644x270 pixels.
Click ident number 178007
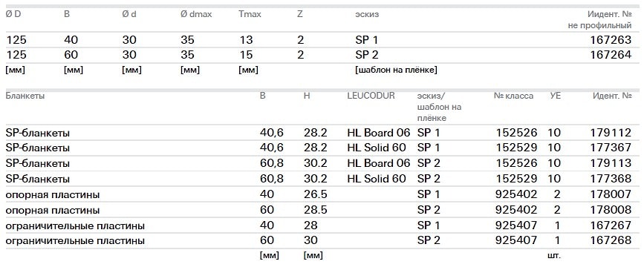(611, 194)
